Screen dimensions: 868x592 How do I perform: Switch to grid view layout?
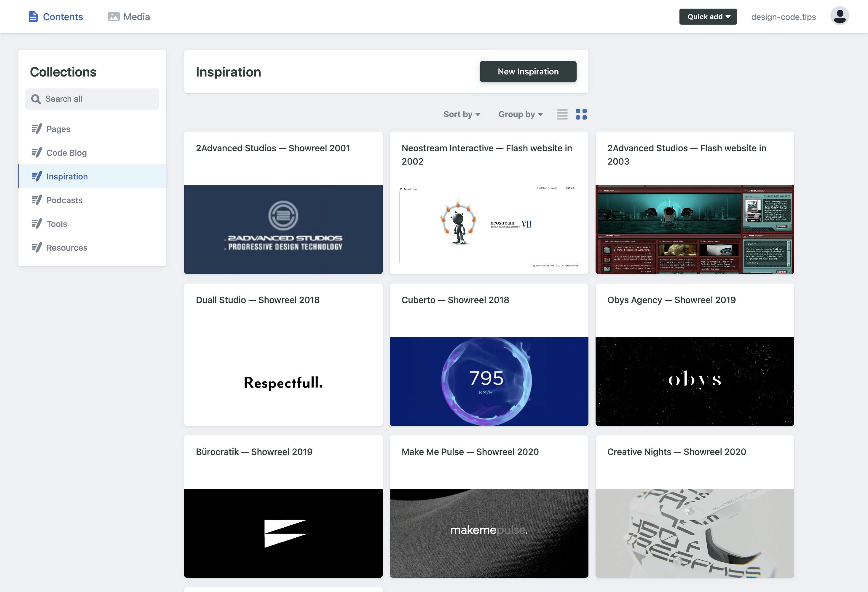point(581,114)
